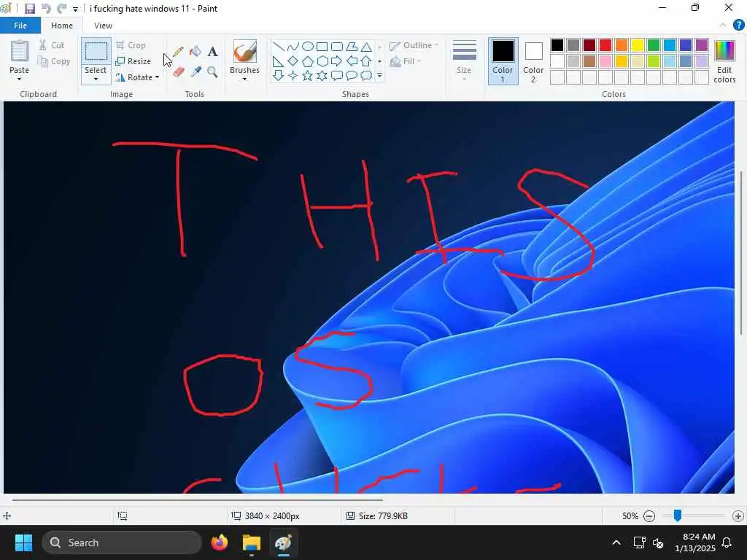Viewport: 747px width, 560px height.
Task: Click the taskbar Search box
Action: point(122,542)
